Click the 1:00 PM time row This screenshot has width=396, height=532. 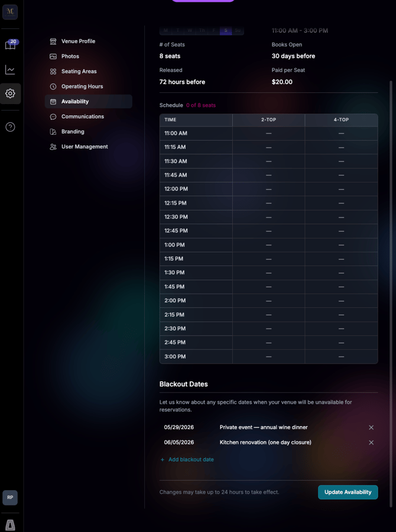click(269, 245)
